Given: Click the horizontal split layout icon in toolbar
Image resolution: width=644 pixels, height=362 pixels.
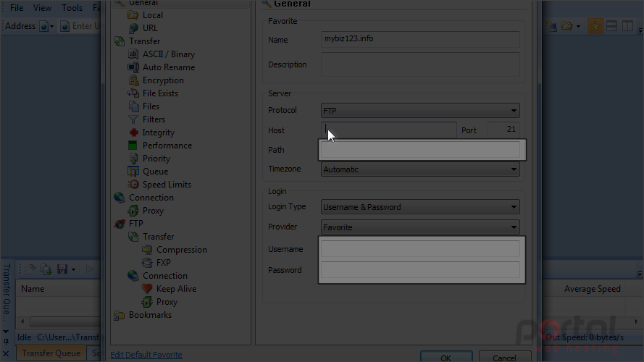Looking at the screenshot, I should pos(611,26).
